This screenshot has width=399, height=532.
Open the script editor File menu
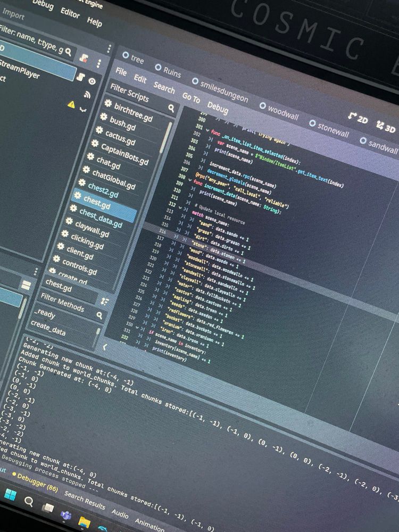[x=121, y=72]
